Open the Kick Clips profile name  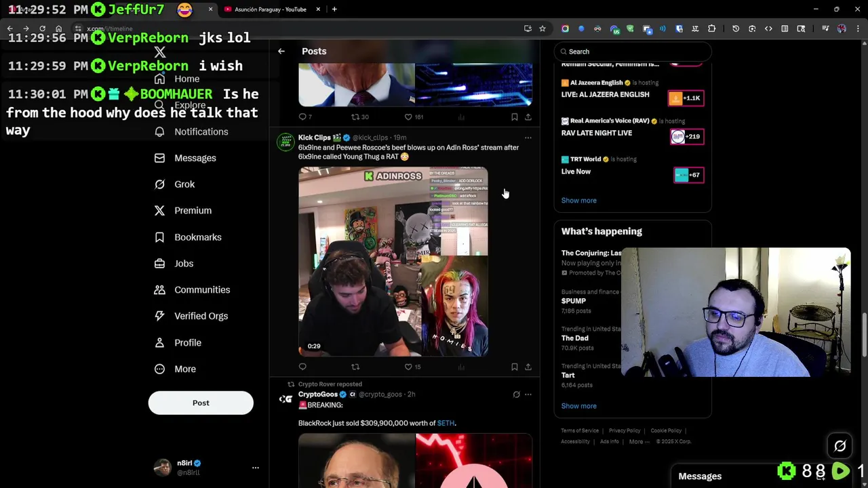pyautogui.click(x=314, y=138)
